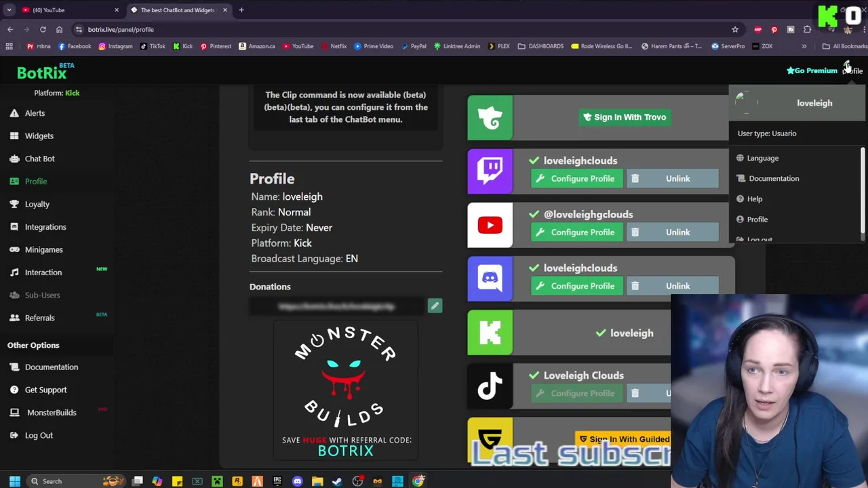Click the Minigames gamepad icon
This screenshot has width=868, height=488.
tap(14, 249)
